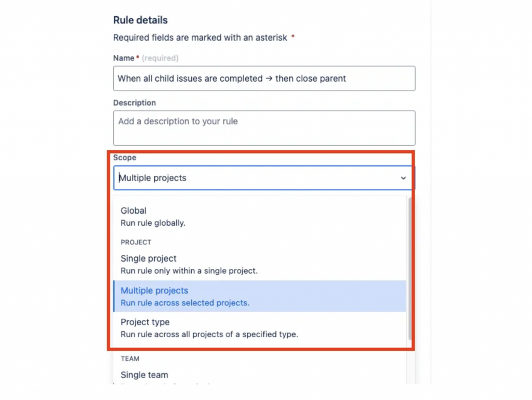The width and height of the screenshot is (532, 400).
Task: Click the PROJECT group header
Action: (x=136, y=242)
